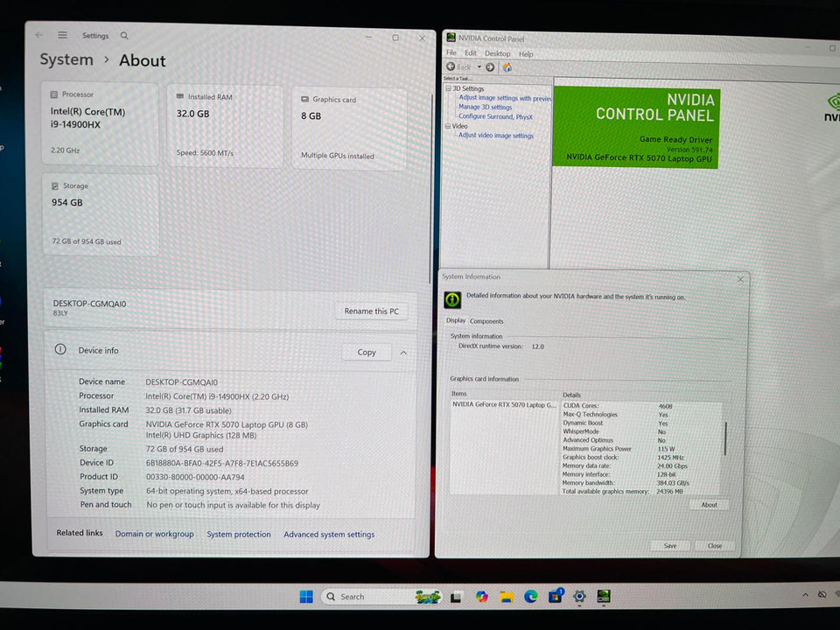Switch to NVIDIA Control Panel taskbar icon
The width and height of the screenshot is (840, 630).
point(604,596)
